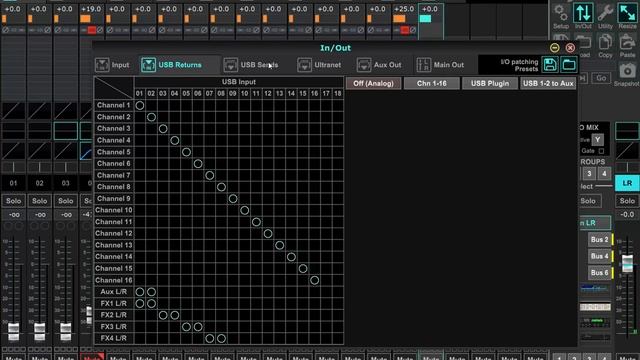This screenshot has height=360, width=640.
Task: Click the USB Plugin button
Action: (490, 83)
